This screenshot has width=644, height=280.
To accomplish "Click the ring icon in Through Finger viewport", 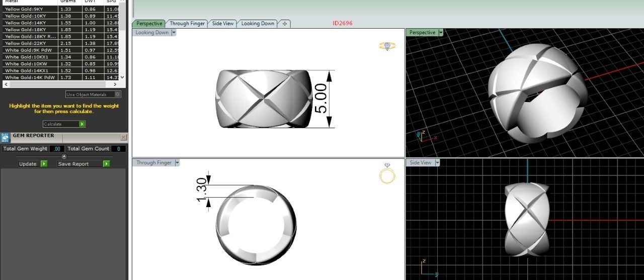I will coord(387,174).
